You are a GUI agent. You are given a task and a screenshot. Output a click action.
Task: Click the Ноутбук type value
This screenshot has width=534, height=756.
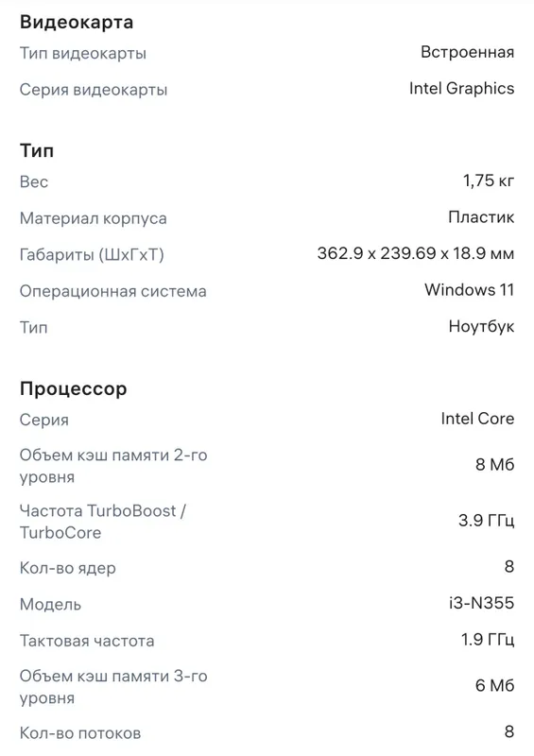(481, 326)
